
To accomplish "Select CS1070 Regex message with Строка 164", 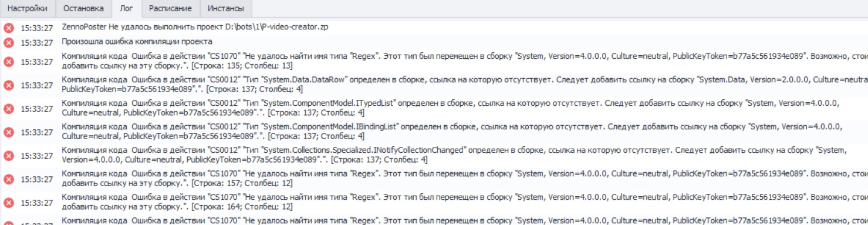I will click(464, 202).
